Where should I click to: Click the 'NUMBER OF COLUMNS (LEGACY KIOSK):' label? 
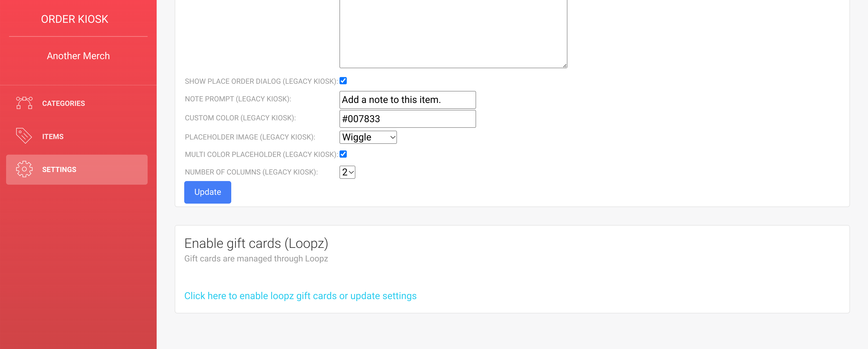point(251,172)
